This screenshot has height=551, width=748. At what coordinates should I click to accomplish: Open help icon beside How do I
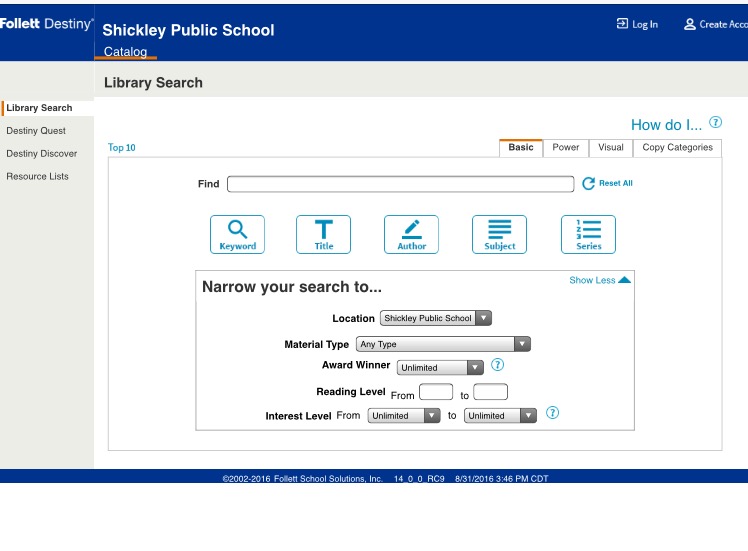coord(715,123)
